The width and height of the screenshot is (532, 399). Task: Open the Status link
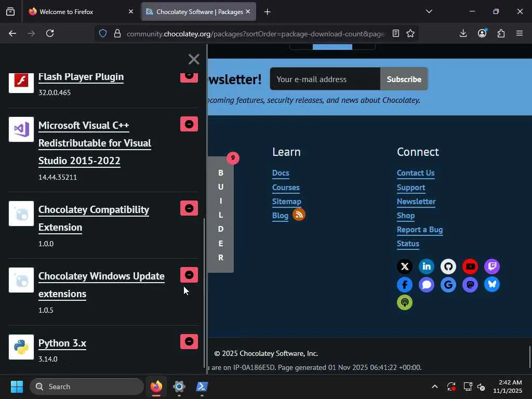pos(408,244)
